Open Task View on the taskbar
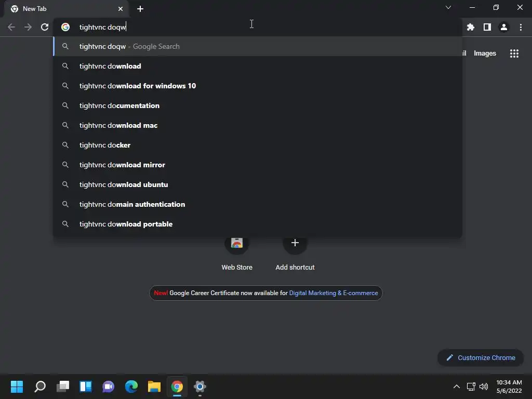Viewport: 532px width, 399px height. 63,387
